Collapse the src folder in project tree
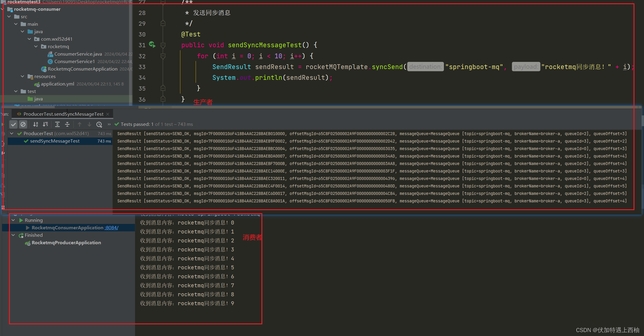Image resolution: width=644 pixels, height=336 pixels. (x=9, y=17)
